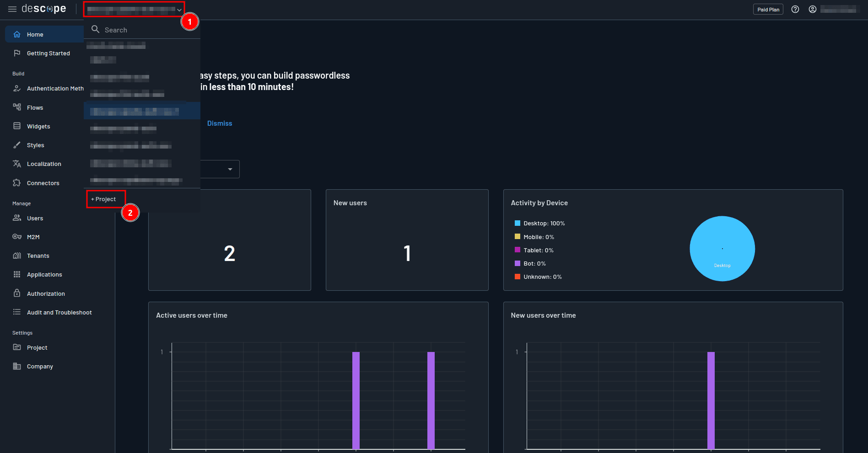Open the M2M sidebar entry

point(33,237)
